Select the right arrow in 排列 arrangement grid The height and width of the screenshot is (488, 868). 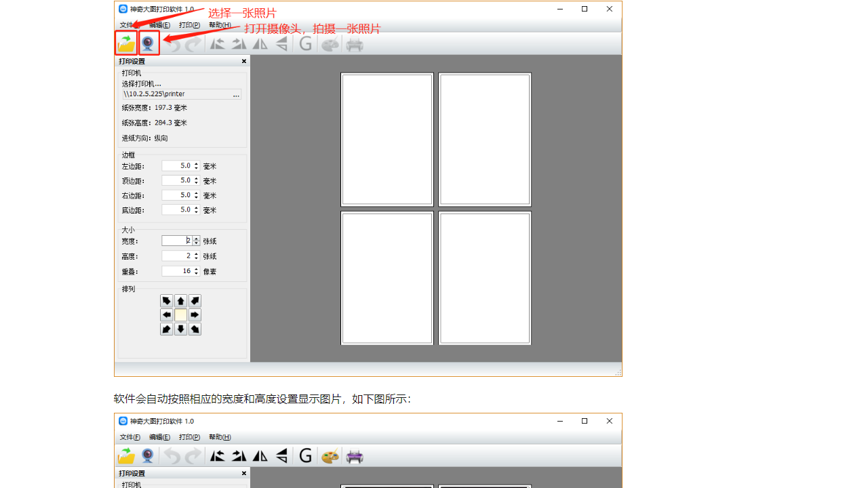(195, 315)
